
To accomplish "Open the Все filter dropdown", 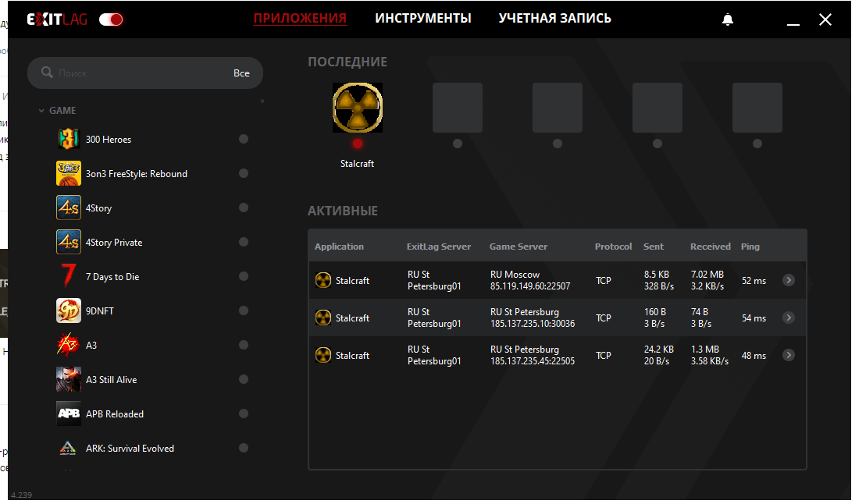I will (241, 73).
